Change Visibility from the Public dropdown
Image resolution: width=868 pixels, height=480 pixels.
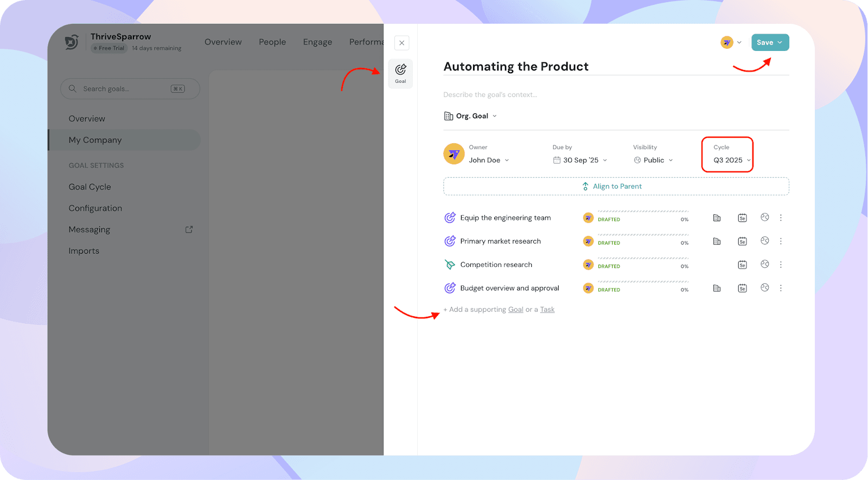tap(653, 160)
